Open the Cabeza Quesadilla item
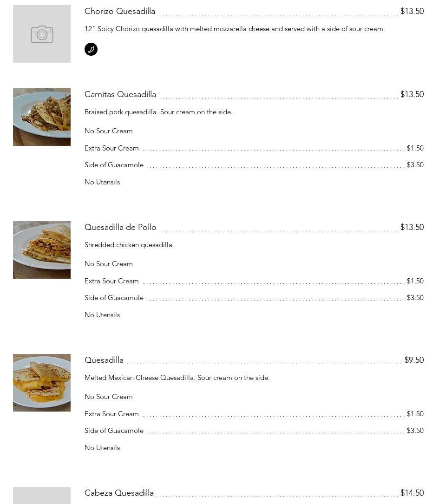The width and height of the screenshot is (439, 504). tap(119, 493)
